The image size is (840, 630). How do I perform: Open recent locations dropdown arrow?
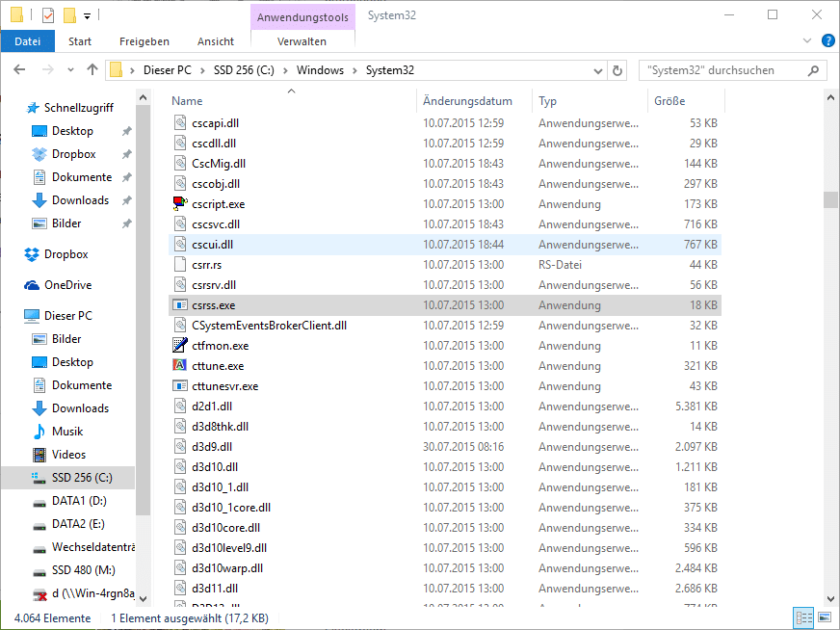[70, 70]
